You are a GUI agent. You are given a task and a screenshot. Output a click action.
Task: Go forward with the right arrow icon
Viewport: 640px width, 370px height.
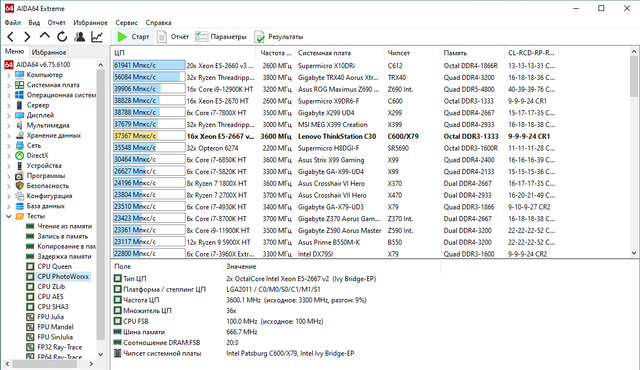pos(27,37)
